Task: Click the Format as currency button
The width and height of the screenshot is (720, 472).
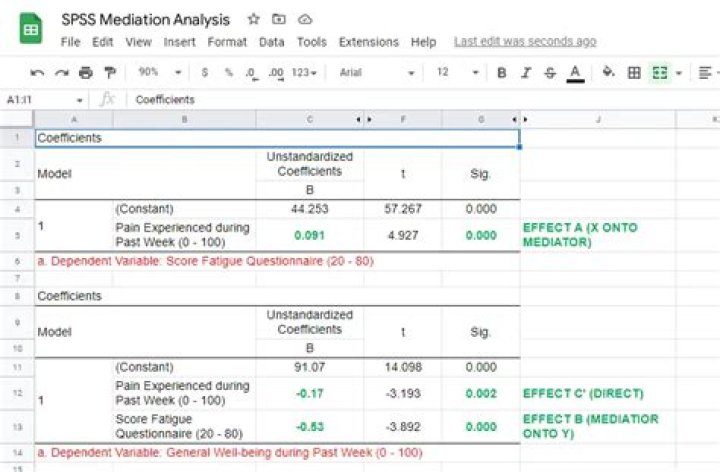Action: (x=205, y=73)
